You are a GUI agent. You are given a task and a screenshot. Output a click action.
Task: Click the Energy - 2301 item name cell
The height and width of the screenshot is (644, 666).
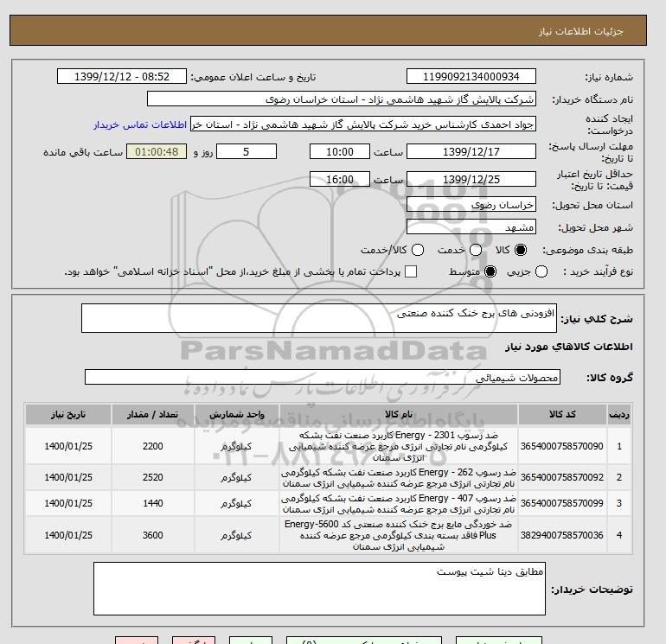pyautogui.click(x=399, y=446)
